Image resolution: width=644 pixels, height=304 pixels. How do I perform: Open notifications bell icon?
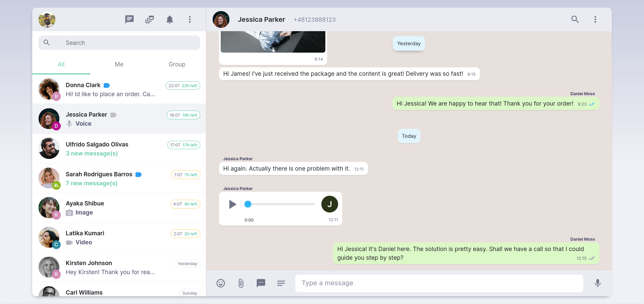click(x=170, y=19)
